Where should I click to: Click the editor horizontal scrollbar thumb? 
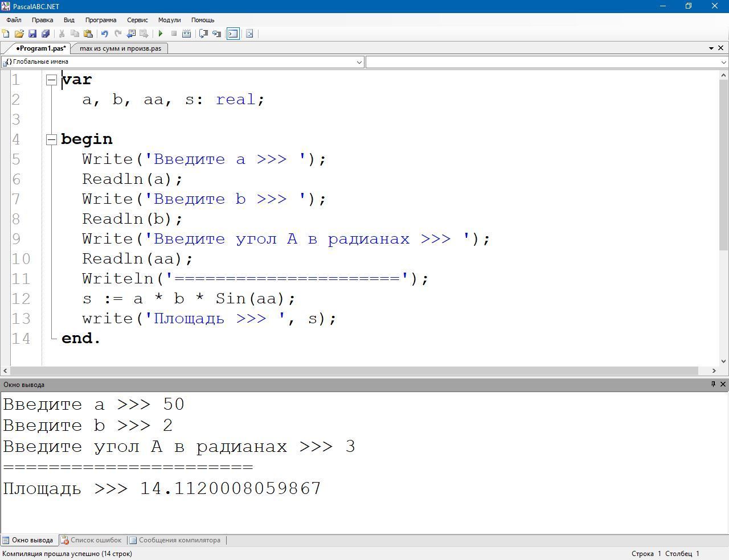[x=353, y=370]
